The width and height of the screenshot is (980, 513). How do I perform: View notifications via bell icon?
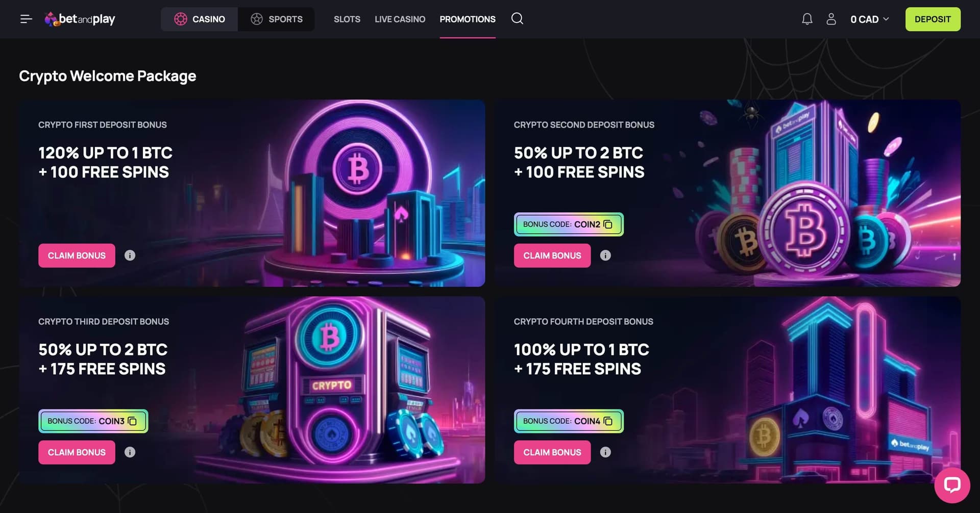pyautogui.click(x=807, y=19)
